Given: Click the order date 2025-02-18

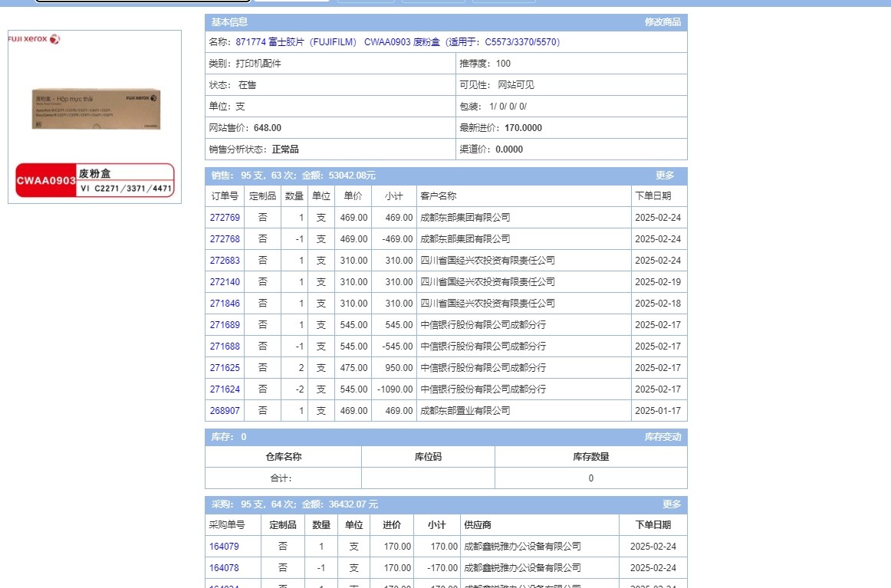Looking at the screenshot, I should pyautogui.click(x=658, y=304).
